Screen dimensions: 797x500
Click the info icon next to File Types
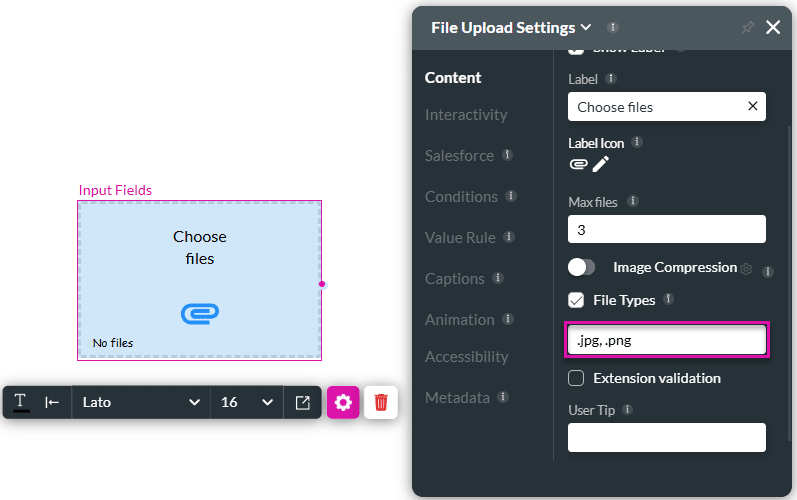click(x=669, y=299)
